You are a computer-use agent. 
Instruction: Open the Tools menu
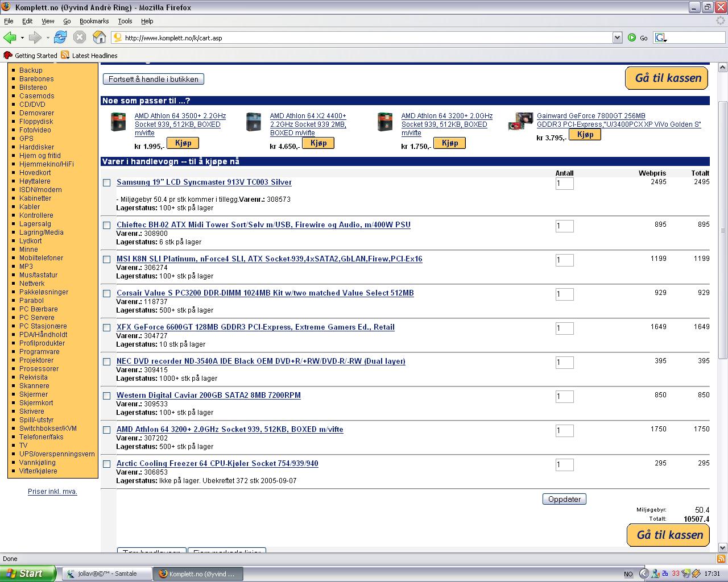pos(125,21)
